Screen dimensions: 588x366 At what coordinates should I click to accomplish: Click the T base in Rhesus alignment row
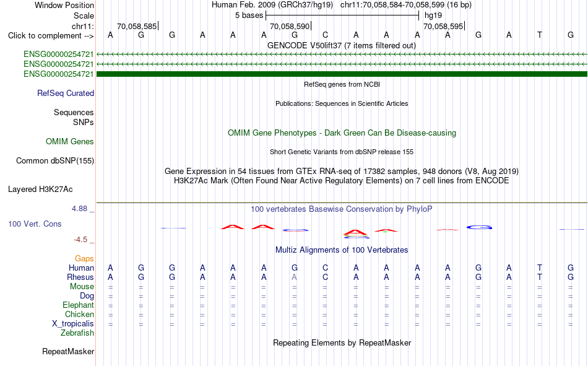click(x=539, y=277)
